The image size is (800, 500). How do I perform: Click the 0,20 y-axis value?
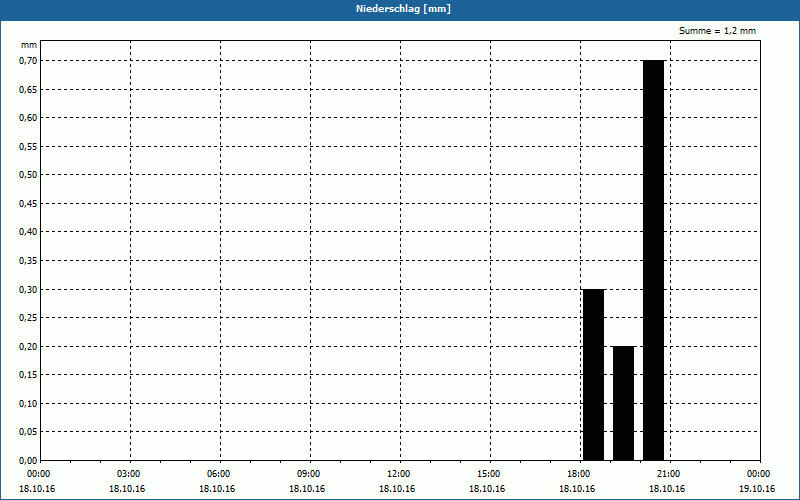pyautogui.click(x=28, y=346)
